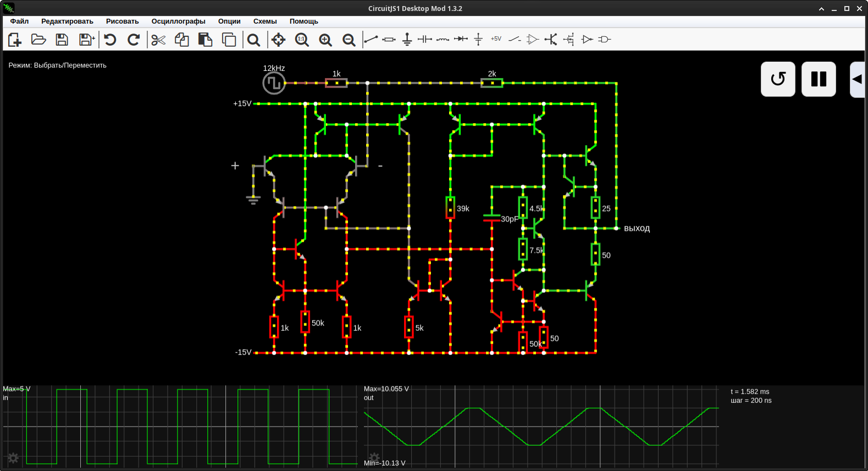Viewport: 868px width, 471px height.
Task: Select the +5V voltage rail tool
Action: 496,39
